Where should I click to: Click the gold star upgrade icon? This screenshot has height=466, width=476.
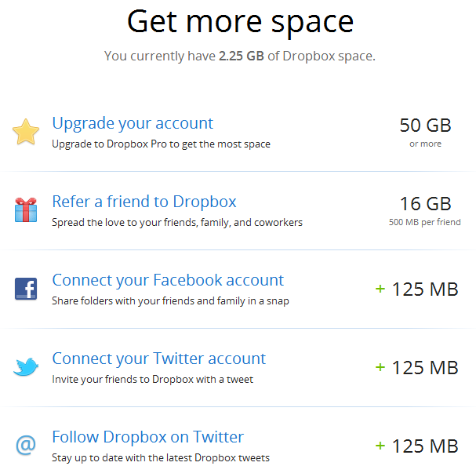[x=26, y=132]
